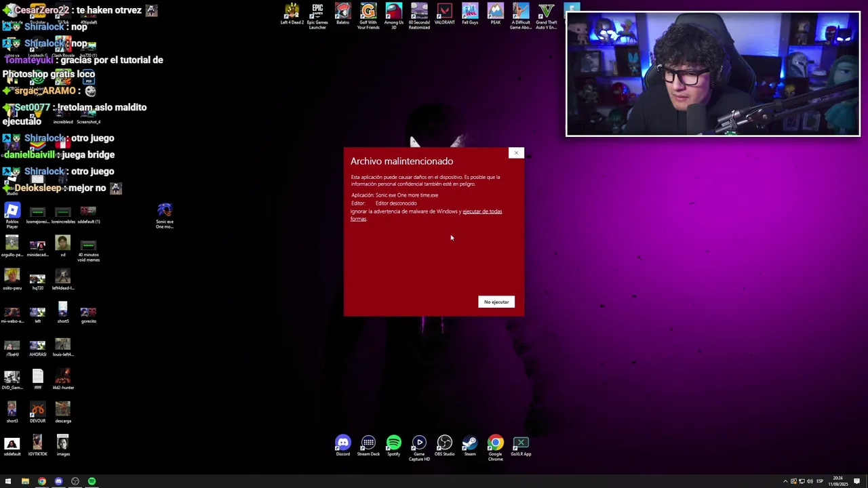
Task: Select Game Capture HD desktop icon
Action: coord(419,448)
